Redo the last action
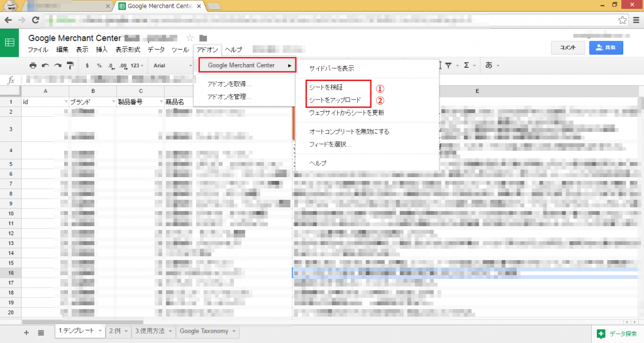 point(58,65)
